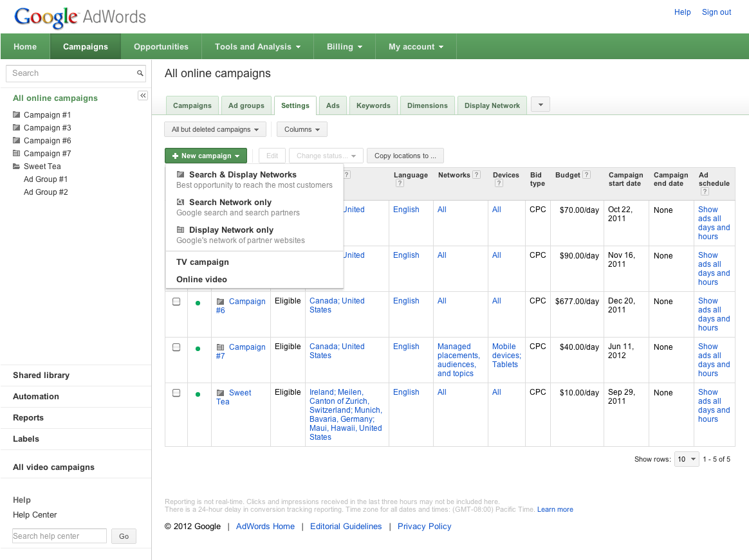
Task: Switch to the Display Network tab
Action: [x=492, y=105]
